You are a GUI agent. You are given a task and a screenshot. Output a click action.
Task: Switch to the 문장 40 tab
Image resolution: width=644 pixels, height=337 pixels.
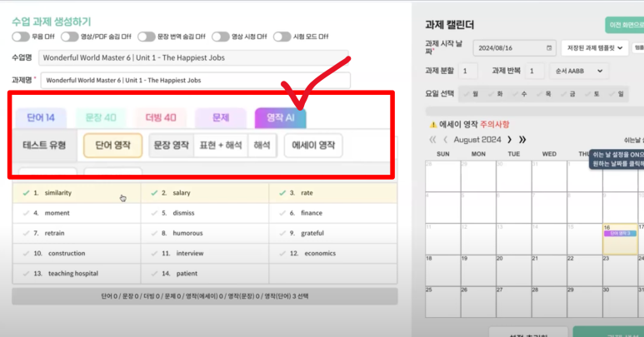[x=101, y=118]
